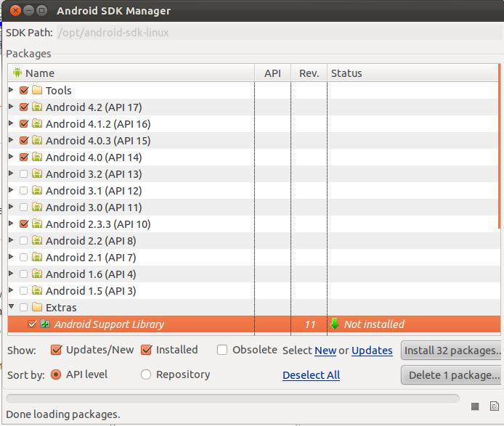Click the Android 4.2 (API 17) platform icon

37,107
